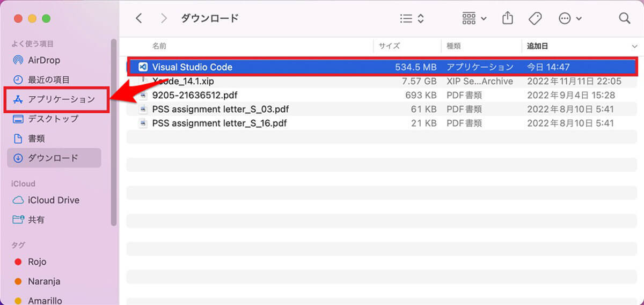Click the アプリケーション type cell
This screenshot has width=644, height=305.
click(480, 67)
